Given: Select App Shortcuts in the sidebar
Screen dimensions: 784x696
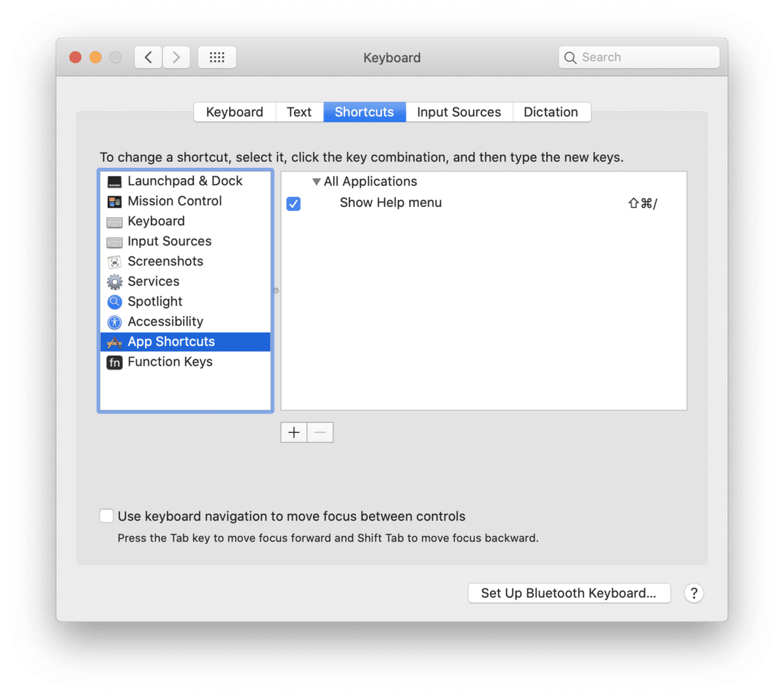Looking at the screenshot, I should 171,341.
